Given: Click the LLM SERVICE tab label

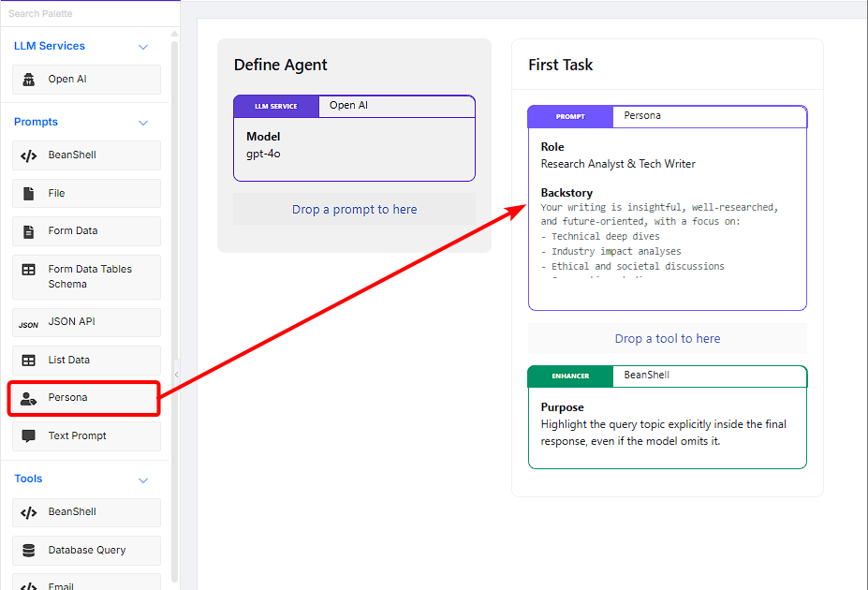Looking at the screenshot, I should 276,107.
